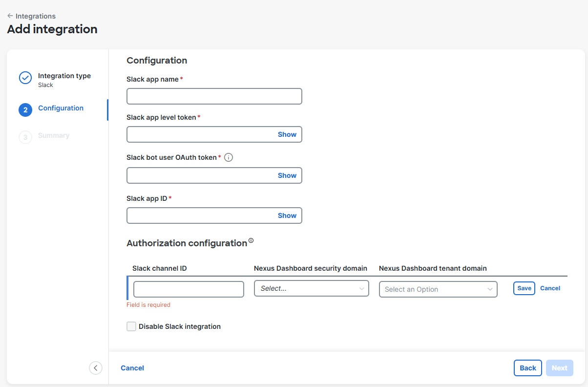Click the completed checkmark on the Integration type step
588x387 pixels.
(25, 78)
